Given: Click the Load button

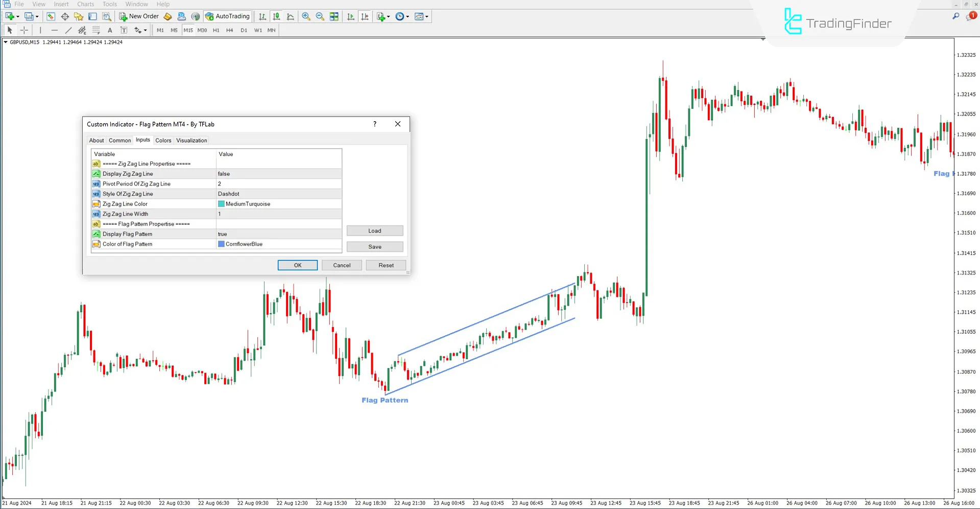Looking at the screenshot, I should point(374,230).
